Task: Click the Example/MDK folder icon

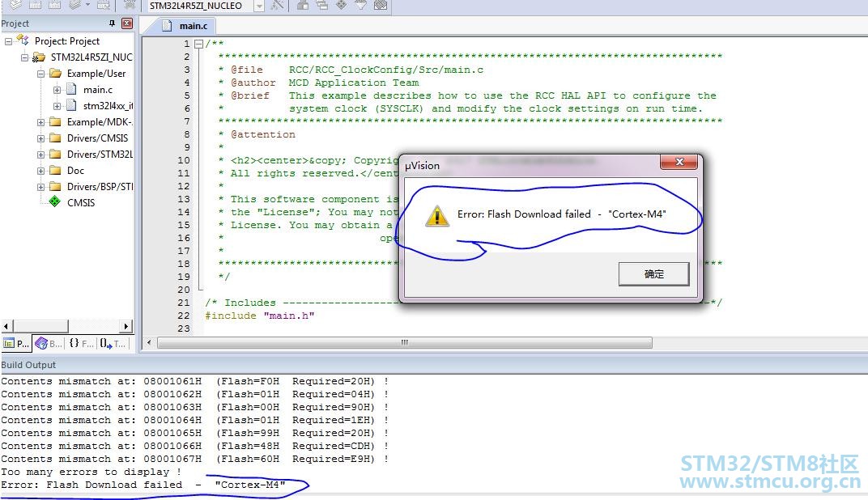Action: (55, 121)
